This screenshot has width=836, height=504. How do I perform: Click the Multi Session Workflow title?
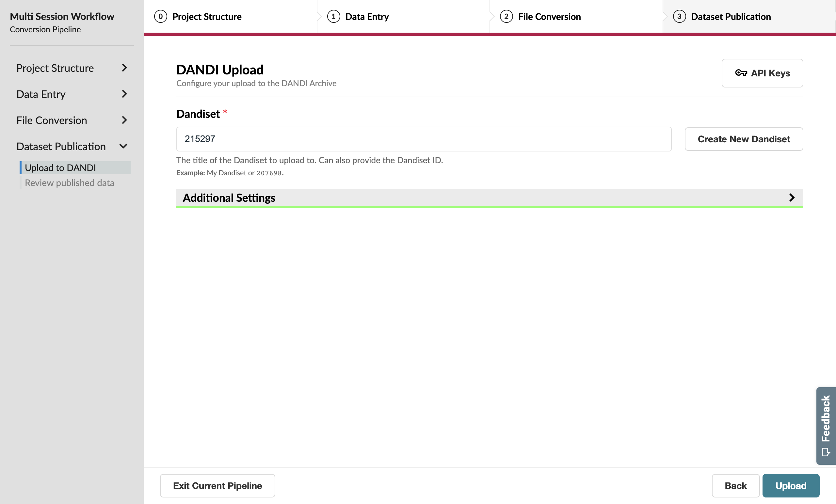[x=62, y=16]
